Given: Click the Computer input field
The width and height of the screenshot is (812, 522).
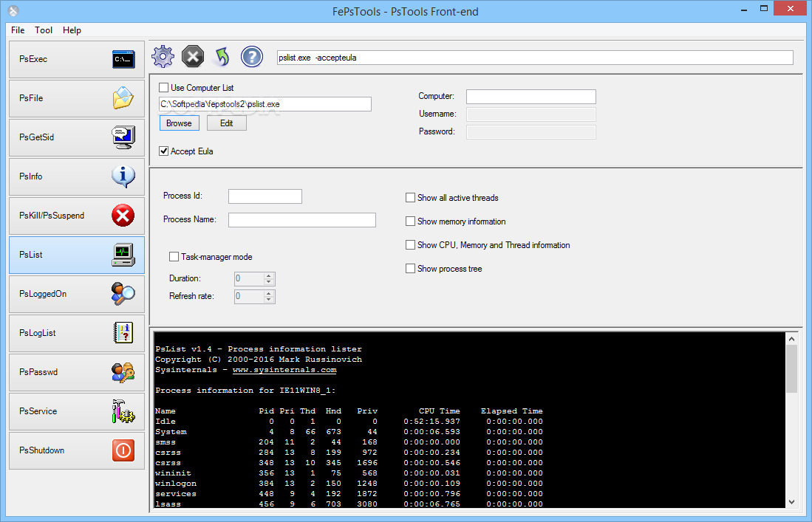Looking at the screenshot, I should pyautogui.click(x=530, y=97).
